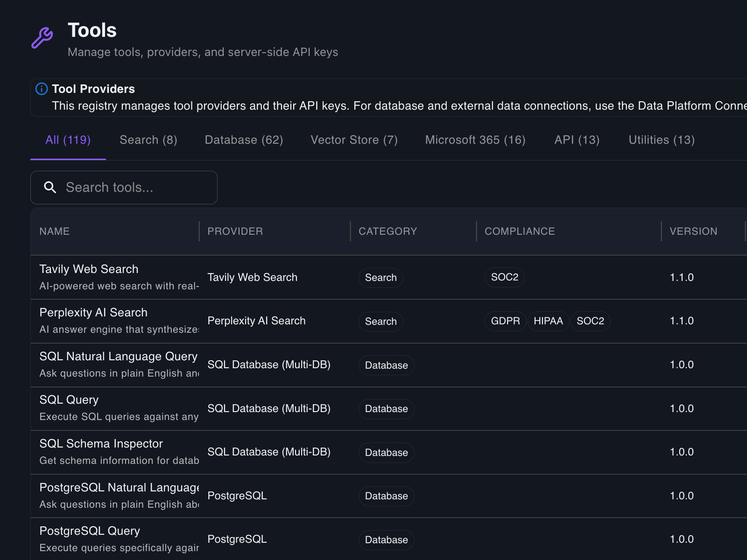Viewport: 747px width, 560px height.
Task: Click PostgreSQL provider in PostgreSQL Query row
Action: [x=237, y=539]
